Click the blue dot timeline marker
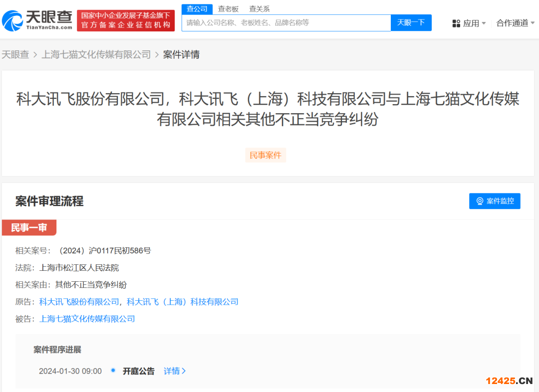This screenshot has height=392, width=539. [113, 371]
